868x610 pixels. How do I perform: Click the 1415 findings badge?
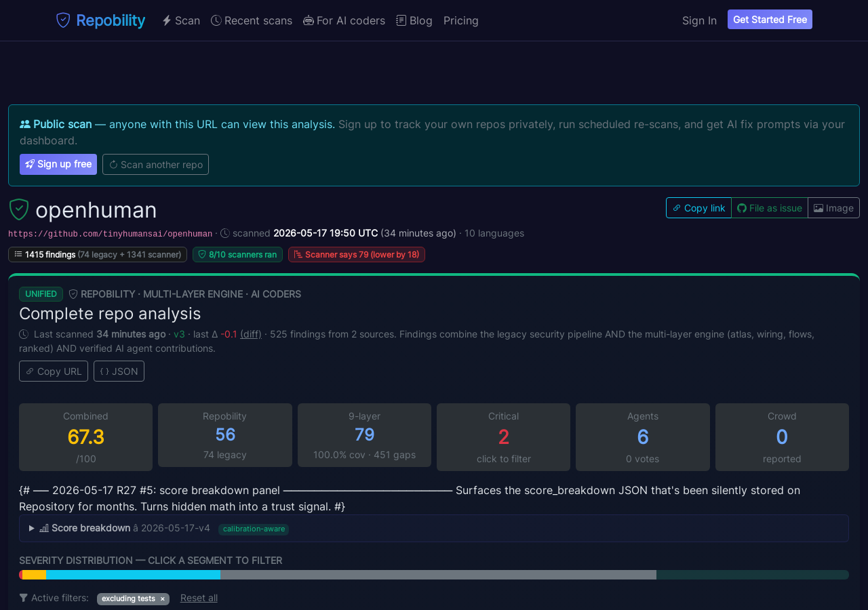click(x=98, y=254)
